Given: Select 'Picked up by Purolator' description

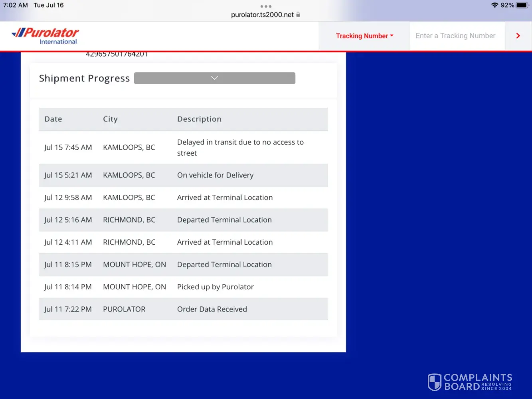Looking at the screenshot, I should (216, 287).
